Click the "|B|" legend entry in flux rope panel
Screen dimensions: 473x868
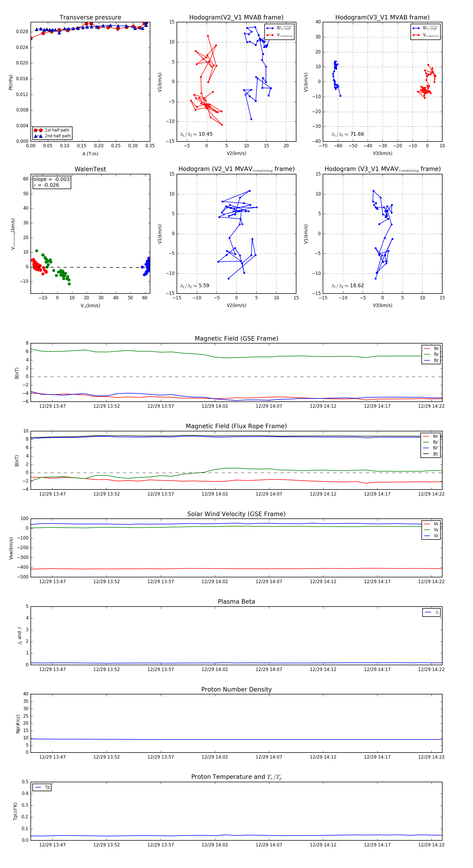click(431, 454)
